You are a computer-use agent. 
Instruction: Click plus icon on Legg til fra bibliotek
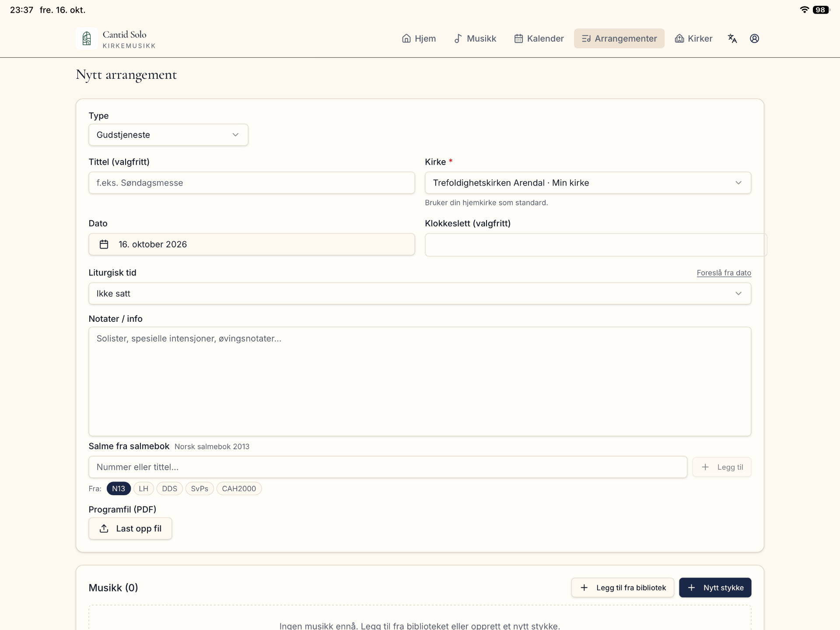click(x=584, y=588)
